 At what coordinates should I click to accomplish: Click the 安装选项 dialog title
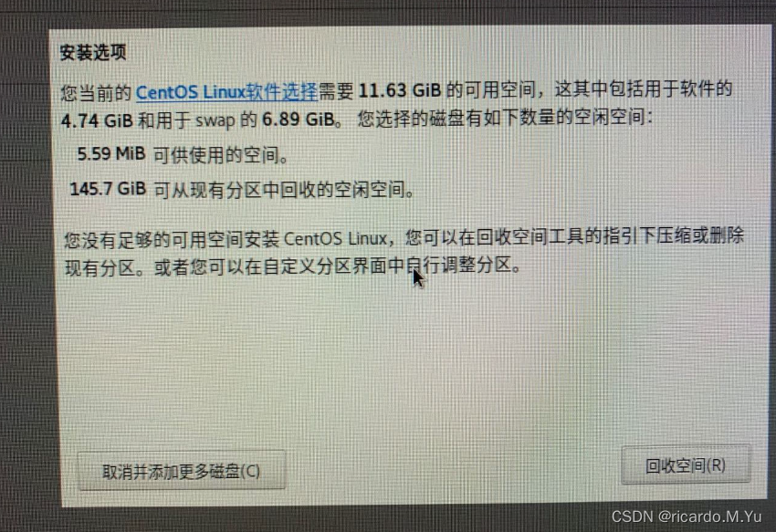92,52
